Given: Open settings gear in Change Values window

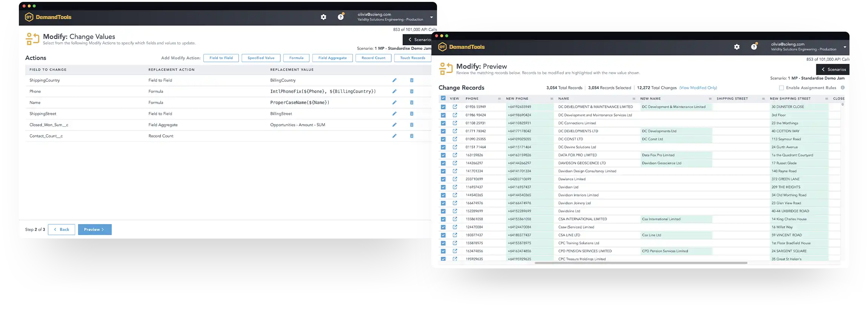Looking at the screenshot, I should pos(323,17).
